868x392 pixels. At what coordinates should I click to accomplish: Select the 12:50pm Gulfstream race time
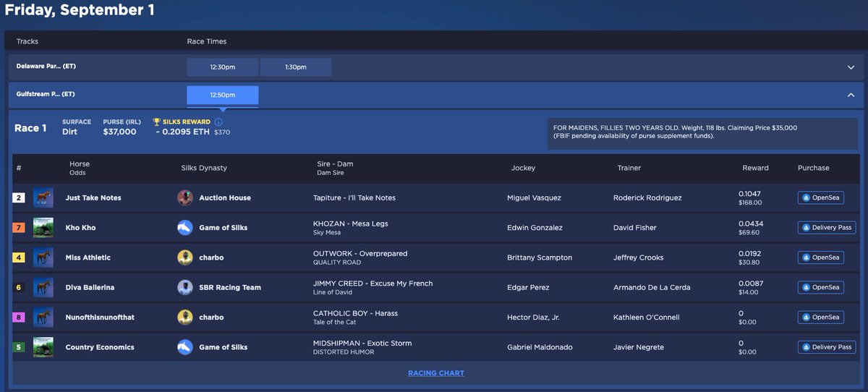click(222, 95)
